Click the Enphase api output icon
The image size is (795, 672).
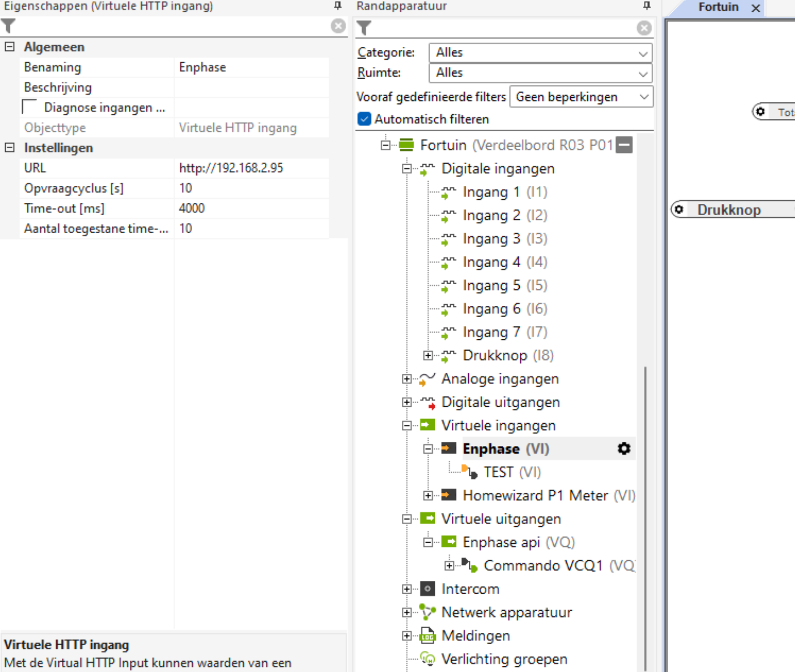(448, 542)
